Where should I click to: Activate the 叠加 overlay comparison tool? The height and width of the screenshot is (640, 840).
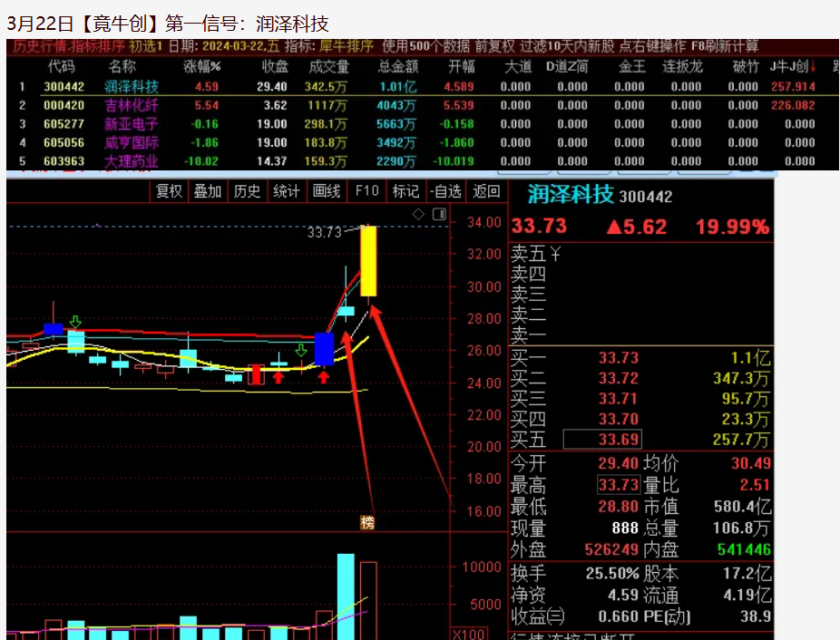tap(207, 191)
